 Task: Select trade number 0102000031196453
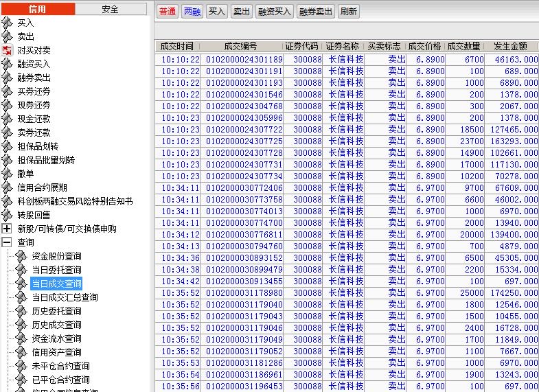coord(244,387)
